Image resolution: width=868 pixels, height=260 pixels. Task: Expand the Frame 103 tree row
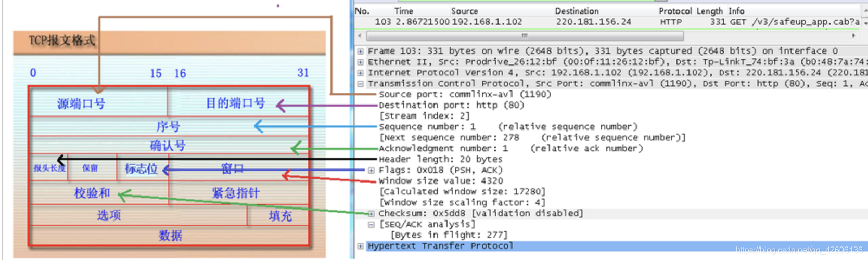pos(360,51)
